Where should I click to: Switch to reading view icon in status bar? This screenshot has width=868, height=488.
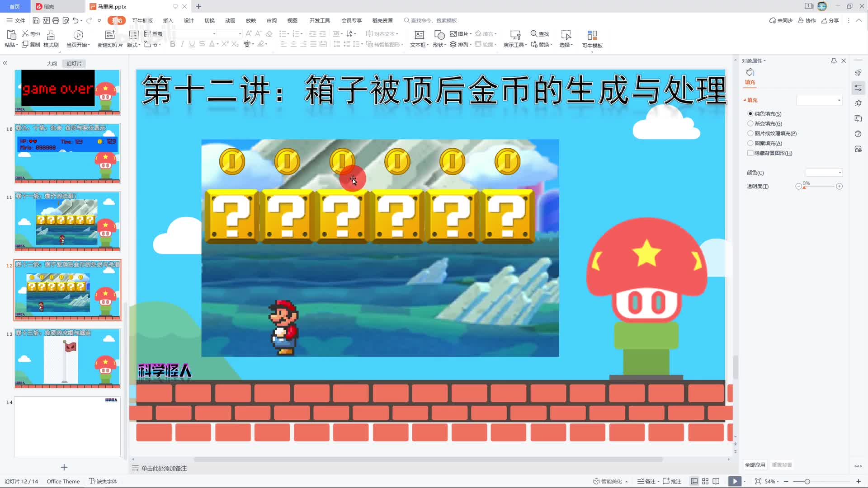pos(716,481)
